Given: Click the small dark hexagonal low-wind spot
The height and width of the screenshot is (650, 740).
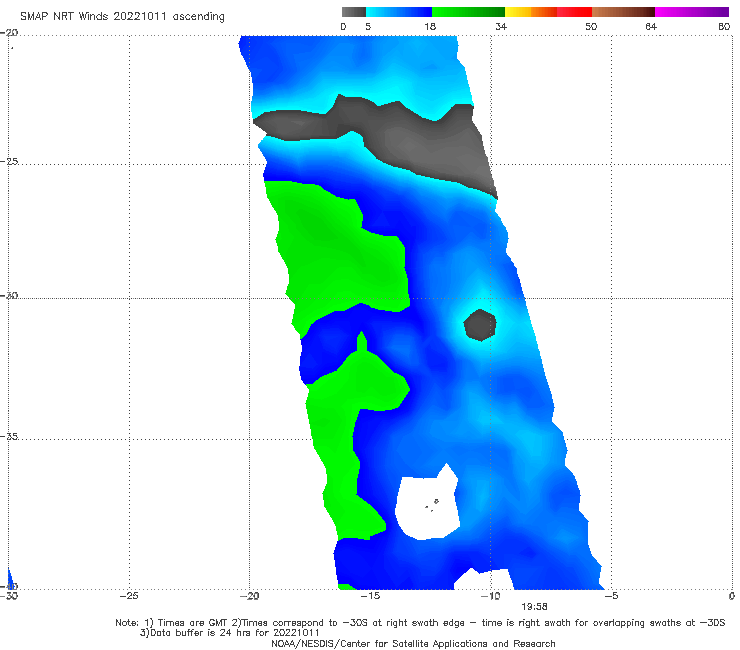Looking at the screenshot, I should (480, 325).
